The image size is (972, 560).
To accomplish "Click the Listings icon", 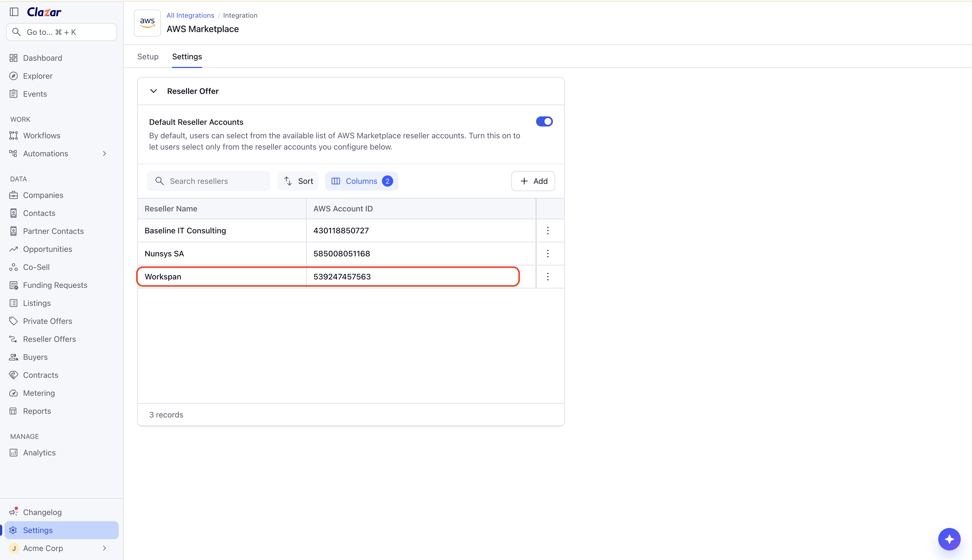I will 13,303.
